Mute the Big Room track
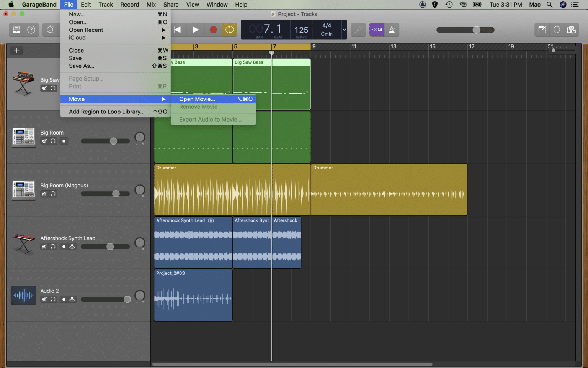 point(44,141)
